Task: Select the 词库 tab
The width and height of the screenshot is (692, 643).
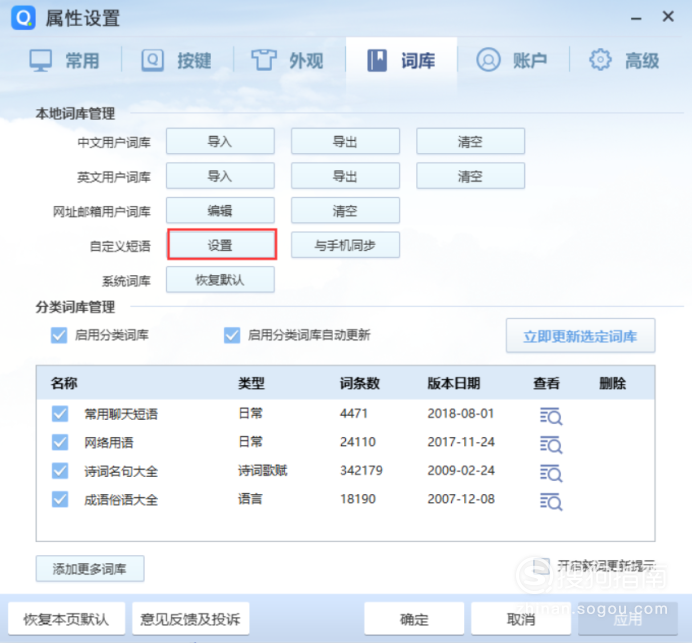Action: tap(401, 60)
